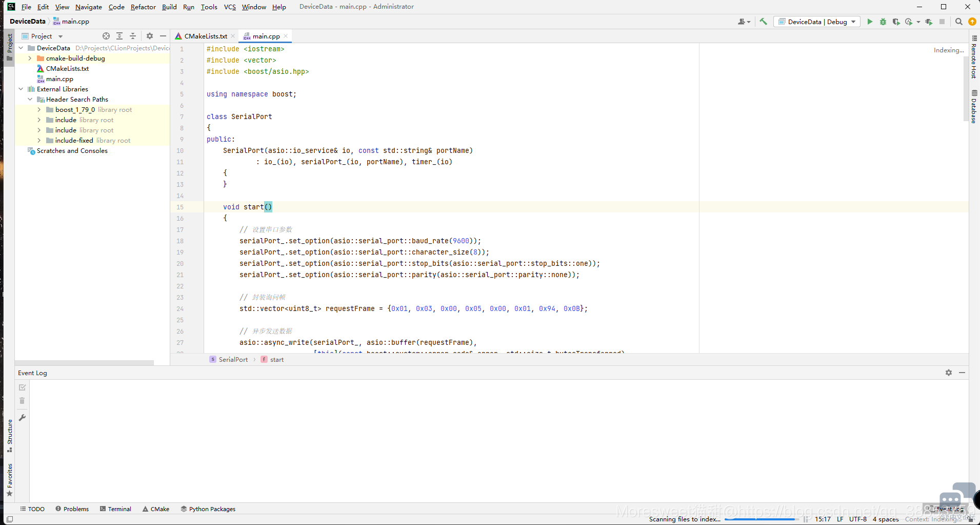Open Event Log wrench settings
Screen dimensions: 980x525
point(22,418)
